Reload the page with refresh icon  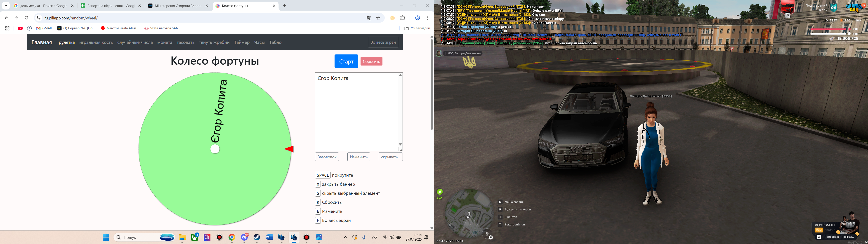pyautogui.click(x=27, y=18)
